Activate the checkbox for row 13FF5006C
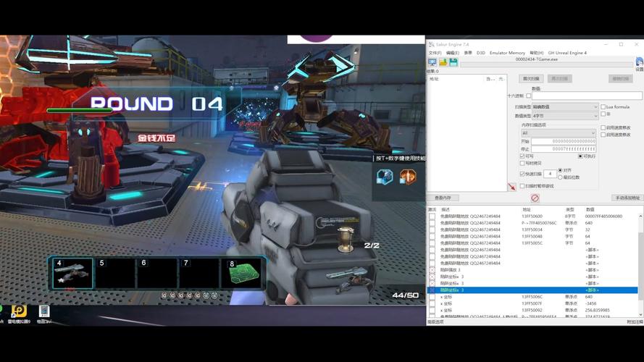644x362 pixels. tap(432, 297)
